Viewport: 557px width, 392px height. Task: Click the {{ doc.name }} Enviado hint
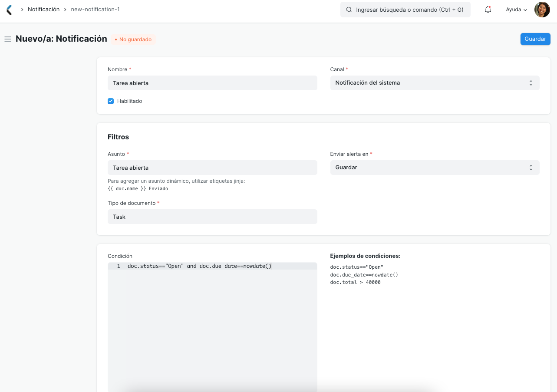[138, 189]
